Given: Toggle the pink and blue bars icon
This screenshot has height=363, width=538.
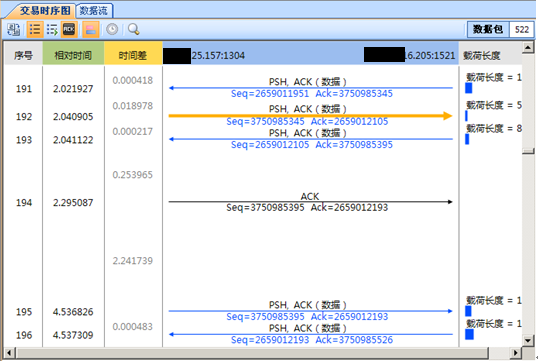Looking at the screenshot, I should pyautogui.click(x=91, y=30).
